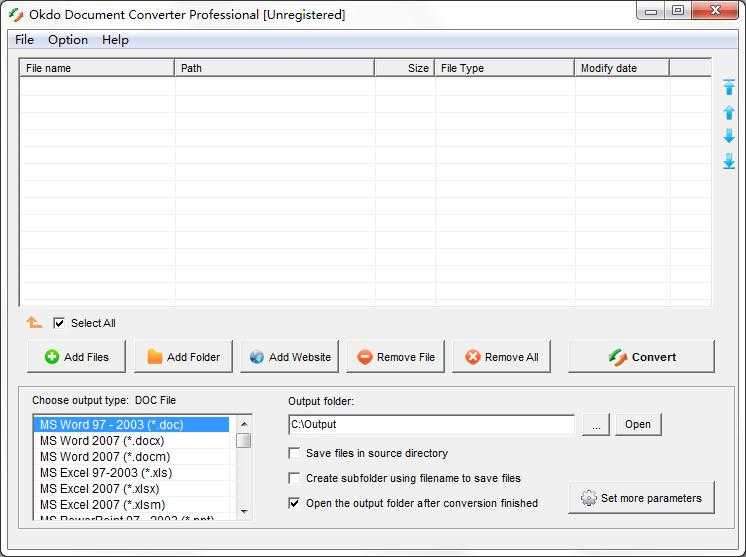This screenshot has width=746, height=557.
Task: Click the Remove All button
Action: pos(501,357)
